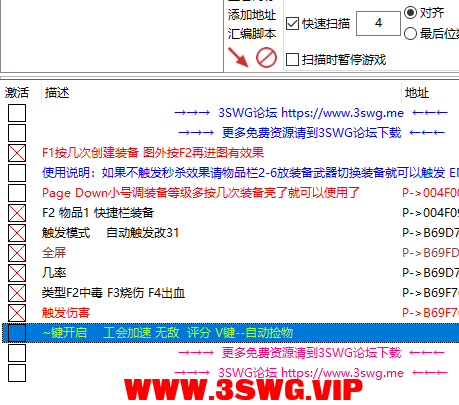Click the address of the 几率 row
The width and height of the screenshot is (459, 405).
[x=430, y=273]
